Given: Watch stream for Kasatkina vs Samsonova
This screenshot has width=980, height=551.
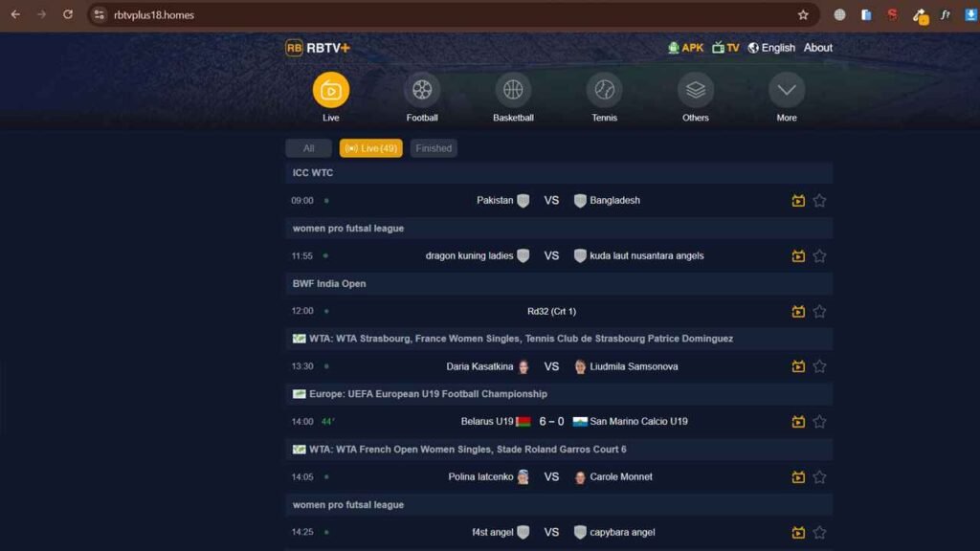Looking at the screenshot, I should coord(798,366).
